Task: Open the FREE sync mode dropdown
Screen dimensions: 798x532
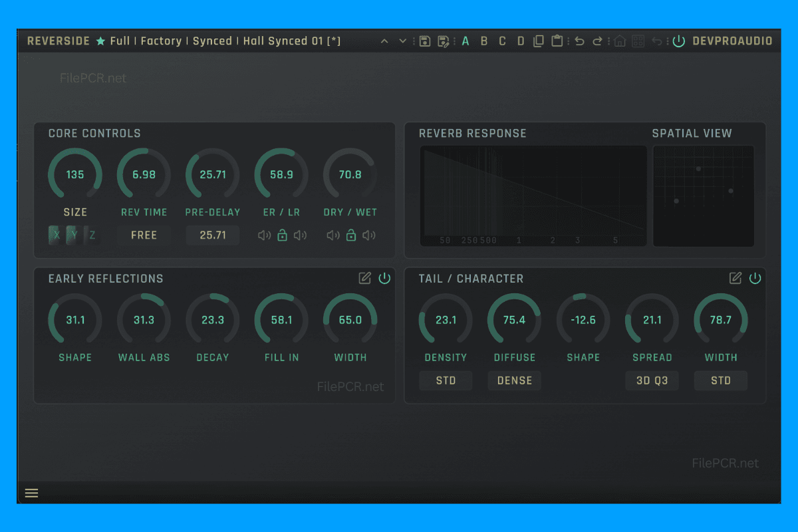Action: click(x=144, y=235)
